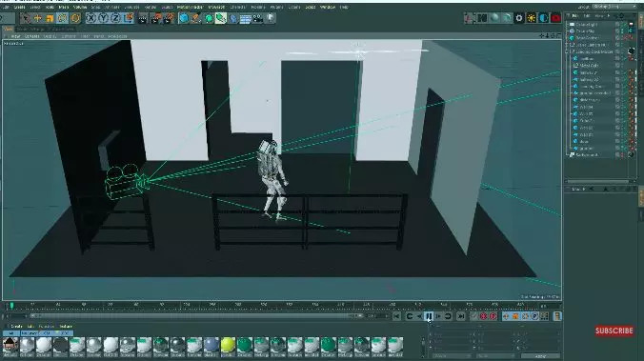This screenshot has height=361, width=644.
Task: Click the yellow sun light icon
Action: (532, 18)
